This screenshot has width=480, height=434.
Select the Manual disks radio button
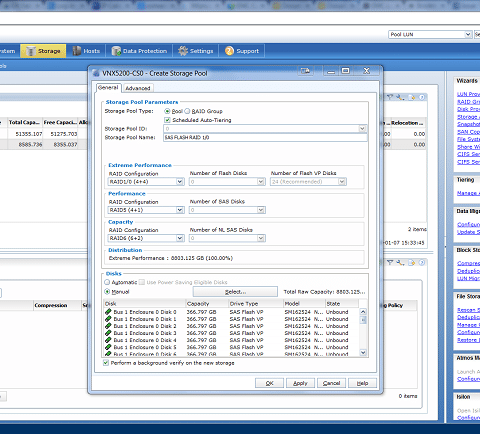[x=107, y=292]
